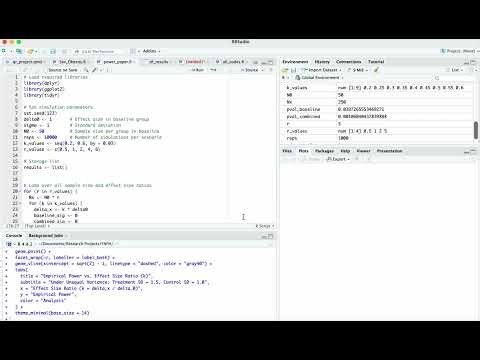Open the Environment tab

tap(295, 62)
